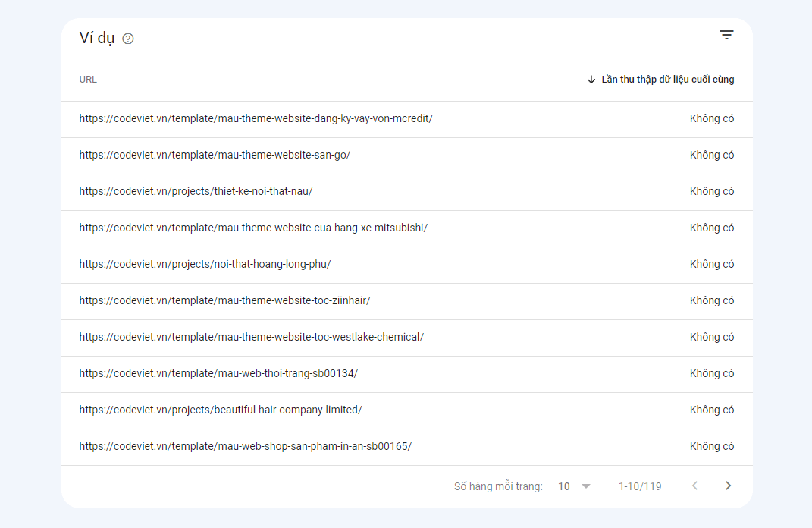
Task: Select the toc-westlake-chemical template URL
Action: pyautogui.click(x=251, y=338)
